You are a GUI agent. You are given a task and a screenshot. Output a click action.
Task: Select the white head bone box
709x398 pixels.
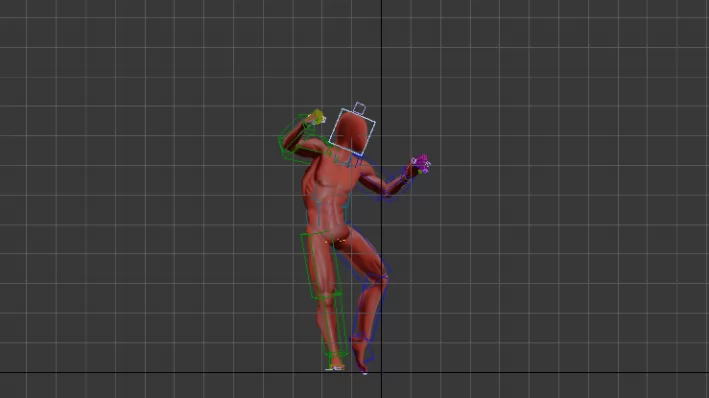click(x=352, y=132)
